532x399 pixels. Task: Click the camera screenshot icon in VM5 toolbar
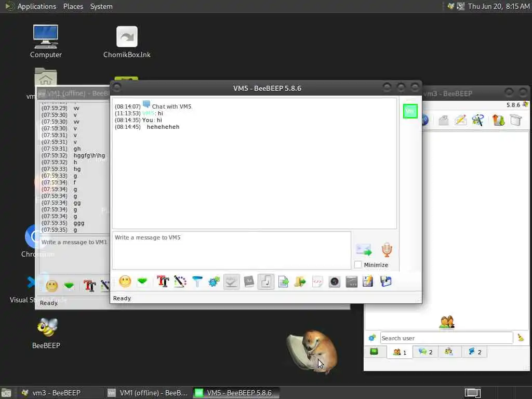point(335,282)
